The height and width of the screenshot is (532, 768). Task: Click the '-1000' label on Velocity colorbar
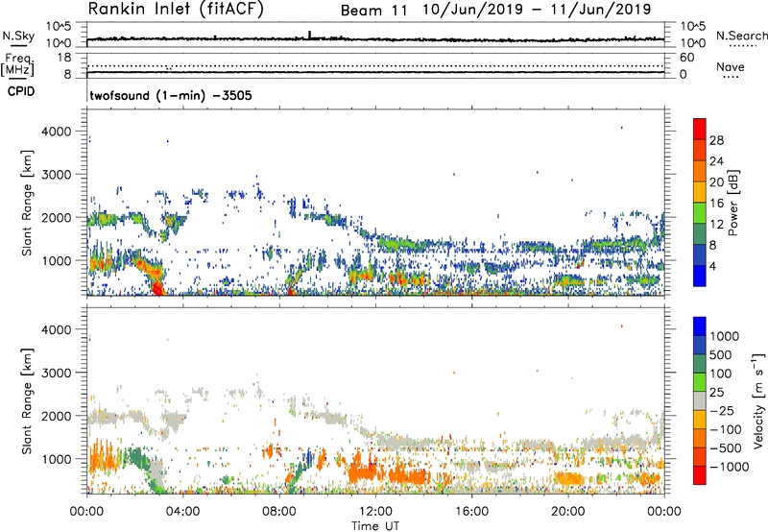click(729, 467)
